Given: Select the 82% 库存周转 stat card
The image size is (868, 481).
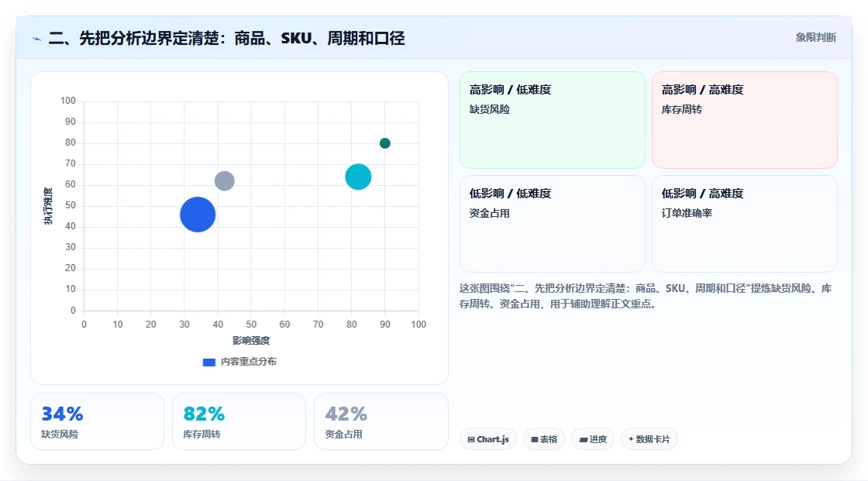Looking at the screenshot, I should [x=239, y=421].
